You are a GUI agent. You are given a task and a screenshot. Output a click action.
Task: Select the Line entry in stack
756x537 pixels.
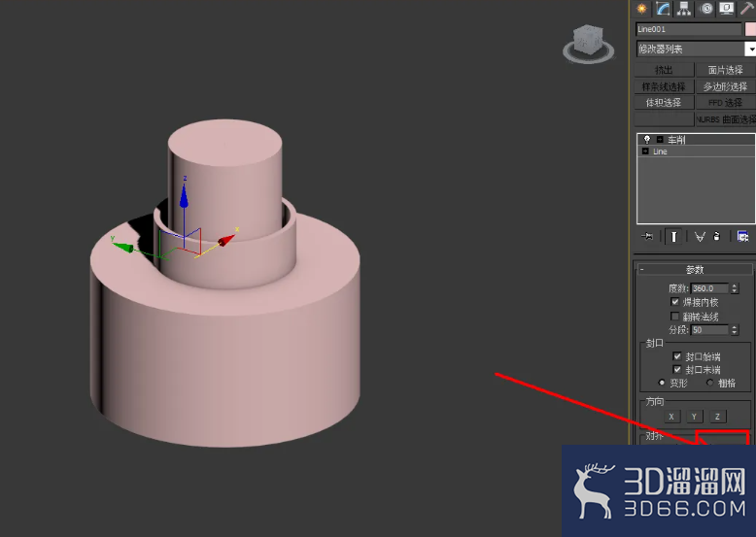(696, 151)
